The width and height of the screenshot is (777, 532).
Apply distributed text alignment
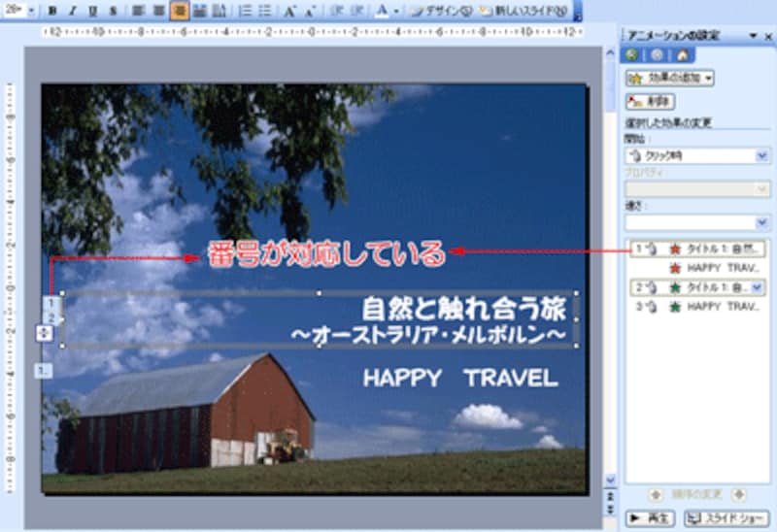(199, 11)
